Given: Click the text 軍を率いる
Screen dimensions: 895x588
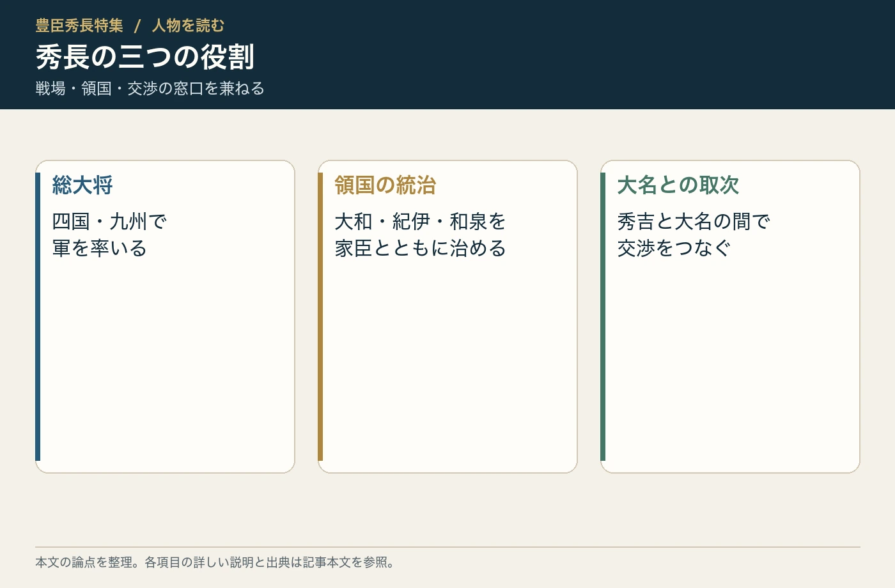Looking at the screenshot, I should (100, 248).
